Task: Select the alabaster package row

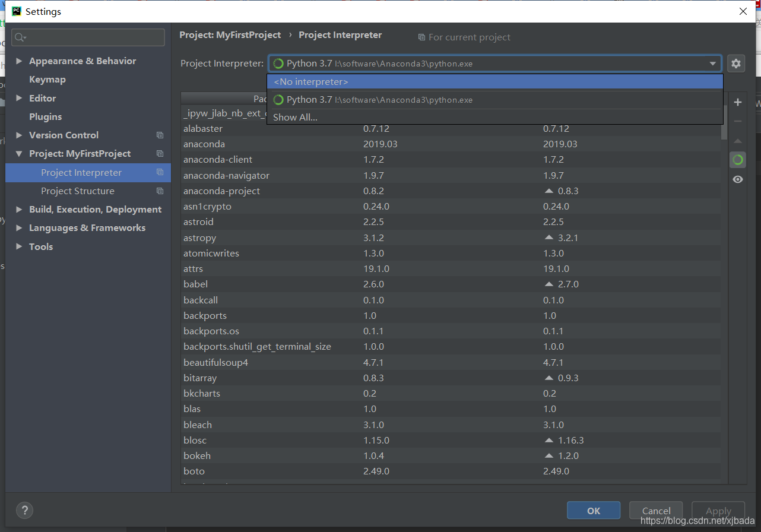Action: pyautogui.click(x=451, y=128)
